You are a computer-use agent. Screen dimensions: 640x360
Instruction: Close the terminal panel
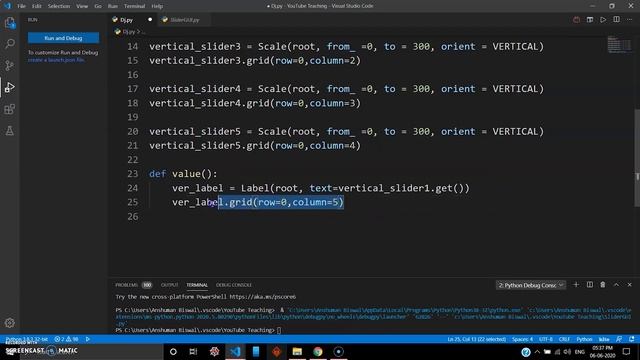coord(630,285)
